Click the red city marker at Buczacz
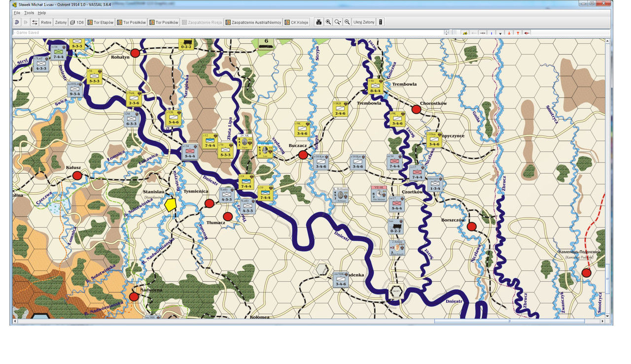 pos(303,155)
